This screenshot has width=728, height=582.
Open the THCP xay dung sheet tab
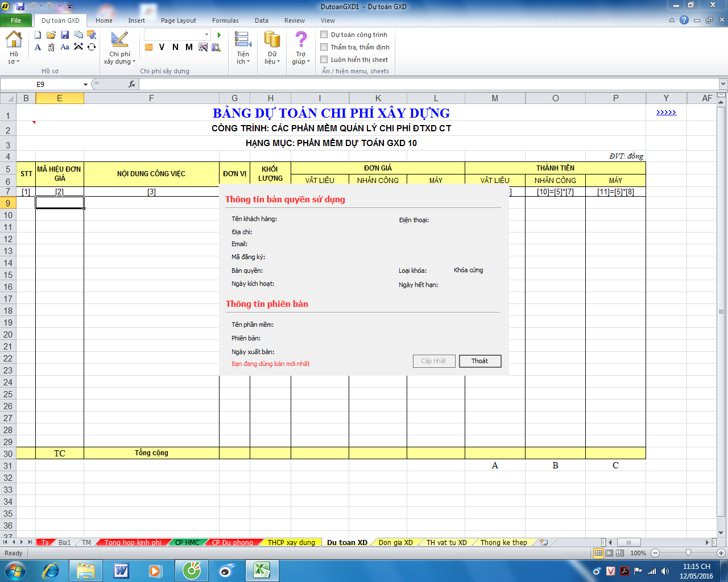coord(291,543)
